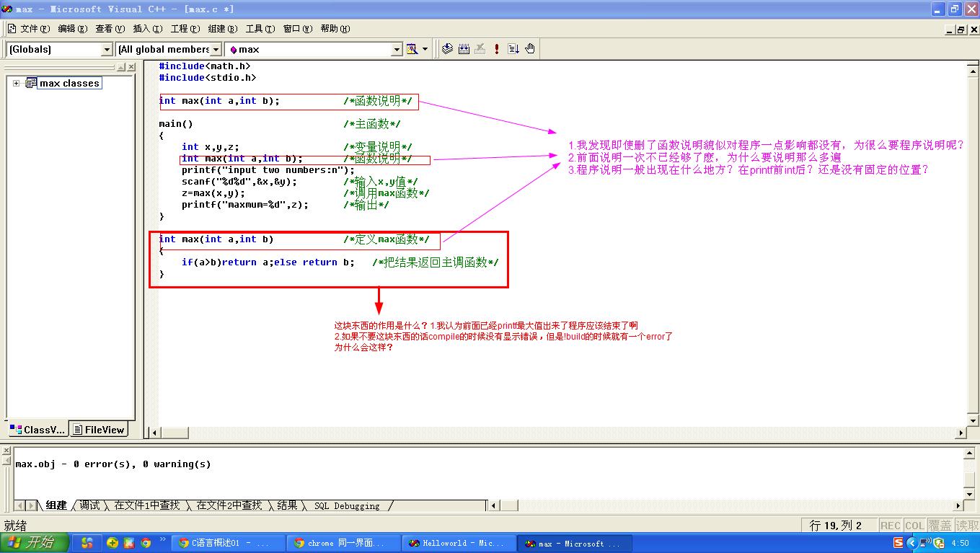Open the (Globals) class dropdown

(x=107, y=49)
